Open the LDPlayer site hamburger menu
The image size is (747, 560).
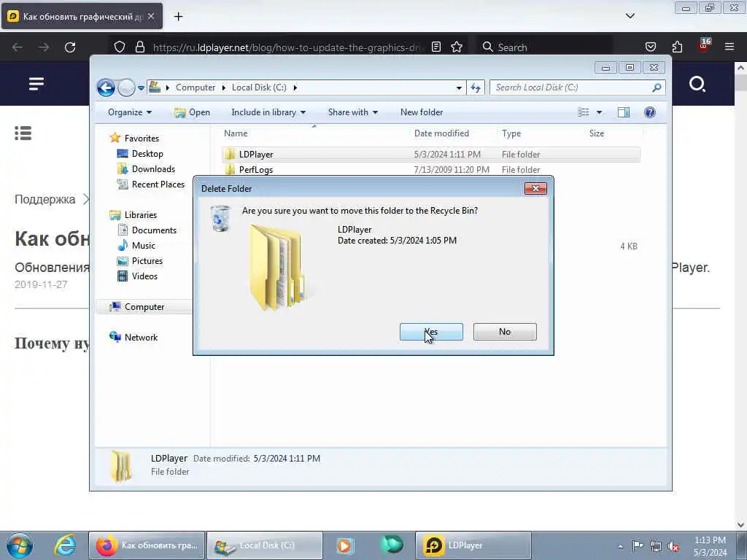[36, 84]
